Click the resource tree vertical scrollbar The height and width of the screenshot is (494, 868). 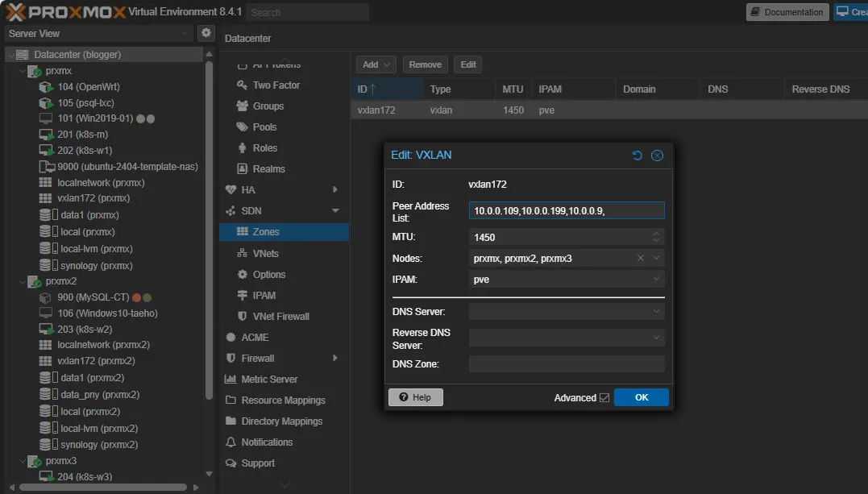click(209, 230)
